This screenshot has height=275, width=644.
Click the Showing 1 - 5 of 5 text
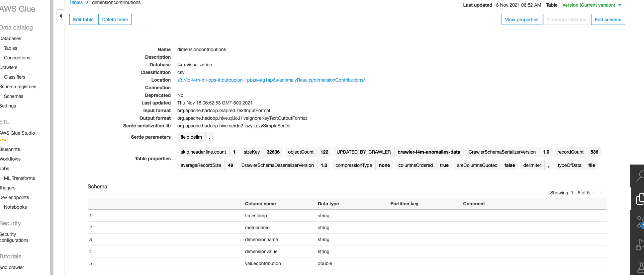coord(570,193)
